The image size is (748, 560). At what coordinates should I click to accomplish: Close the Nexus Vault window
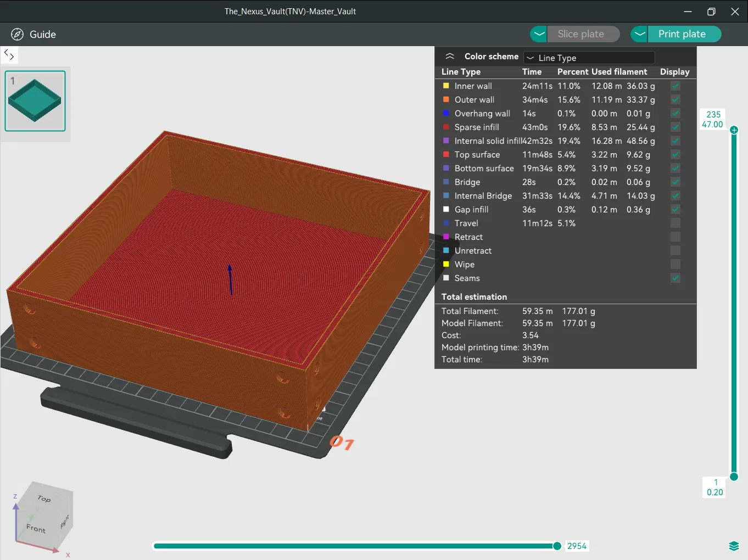point(735,11)
